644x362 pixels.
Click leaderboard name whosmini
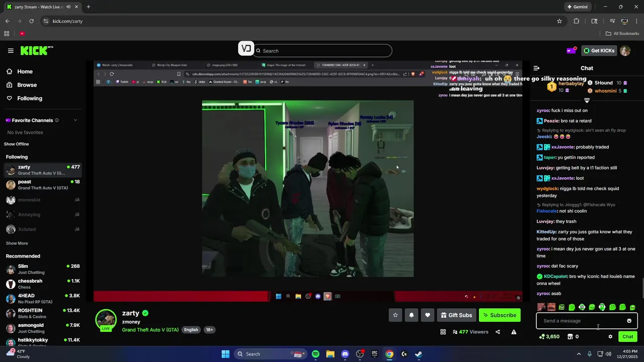(605, 91)
